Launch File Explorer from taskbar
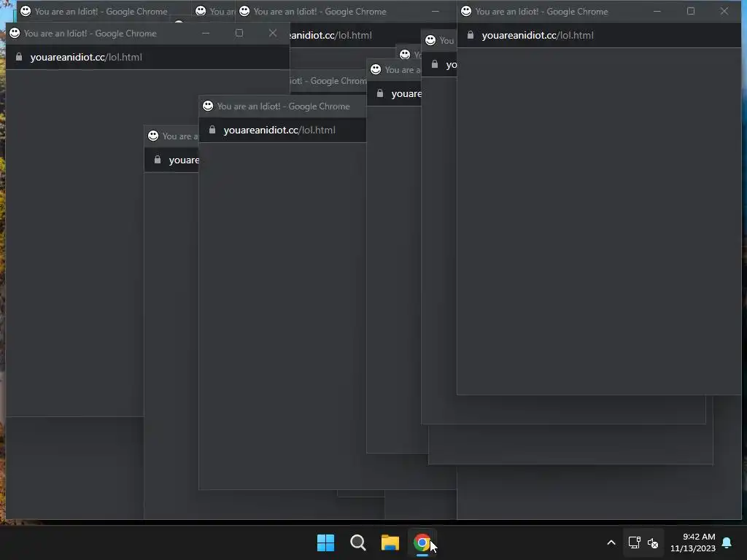747x560 pixels. pyautogui.click(x=390, y=542)
